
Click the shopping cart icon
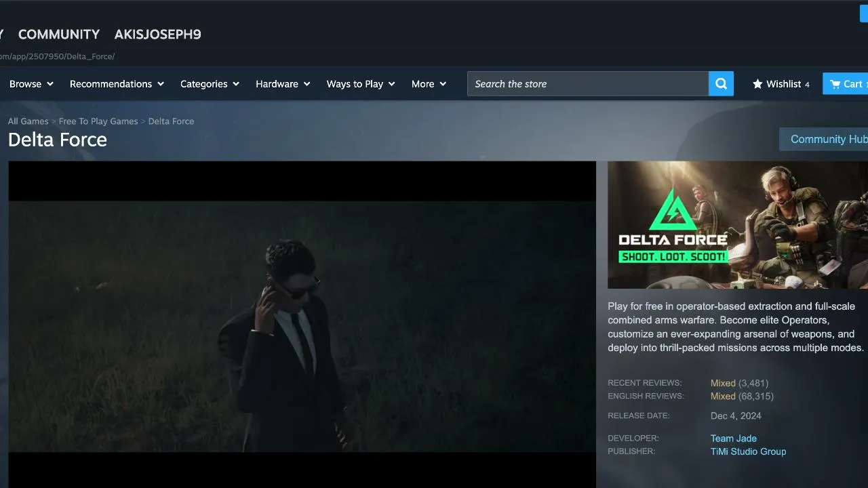pyautogui.click(x=835, y=84)
